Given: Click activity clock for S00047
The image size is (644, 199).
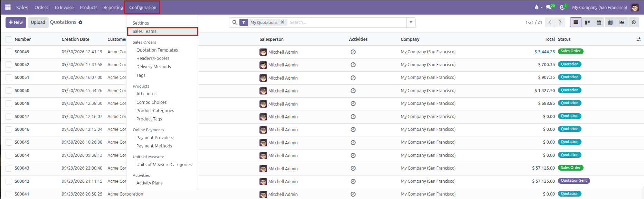Looking at the screenshot, I should tap(353, 117).
